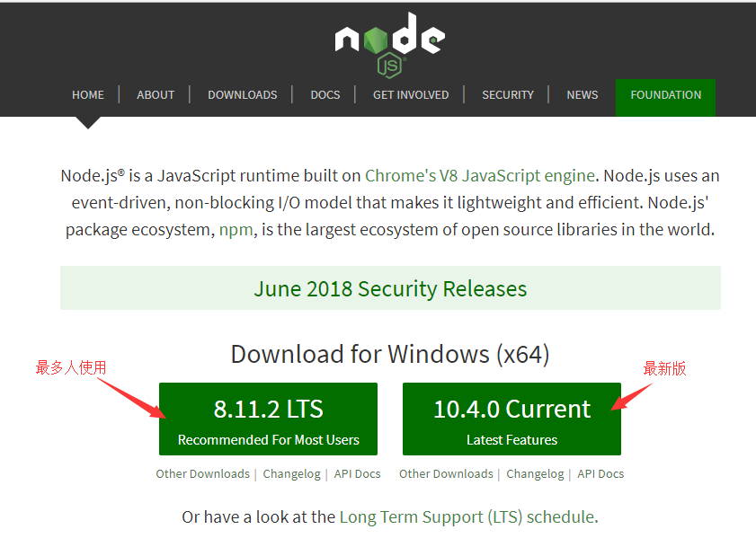The height and width of the screenshot is (547, 756).
Task: Navigate to DOCS in the navbar
Action: (x=325, y=95)
